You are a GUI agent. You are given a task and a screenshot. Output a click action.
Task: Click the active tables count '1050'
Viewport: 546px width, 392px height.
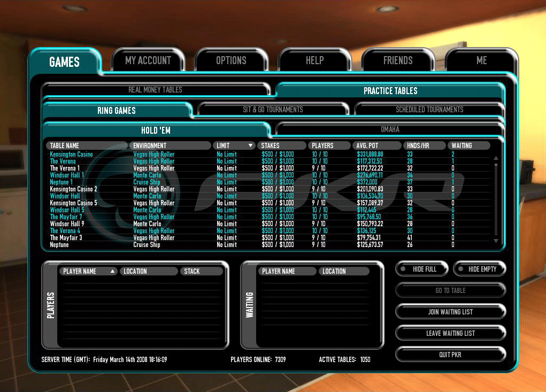click(365, 359)
